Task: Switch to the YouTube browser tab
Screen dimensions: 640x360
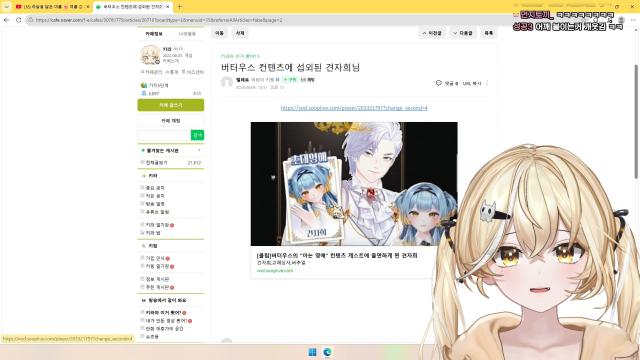Action: click(51, 7)
